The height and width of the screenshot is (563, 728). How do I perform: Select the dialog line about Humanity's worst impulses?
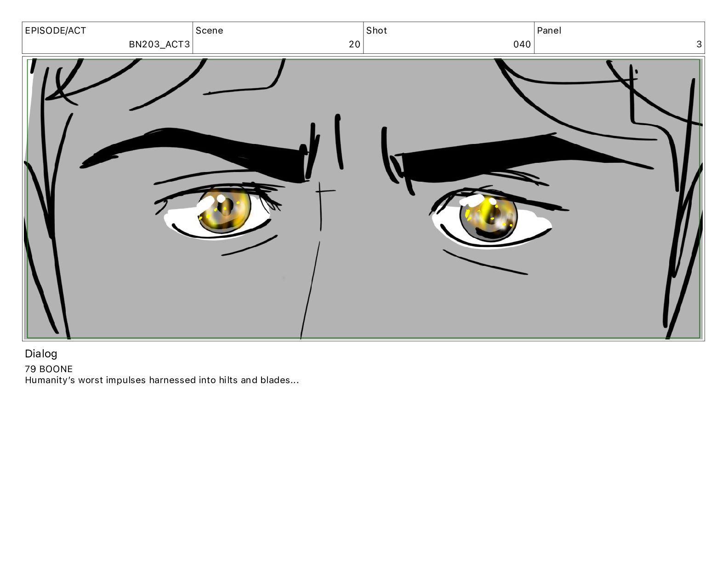tap(162, 380)
